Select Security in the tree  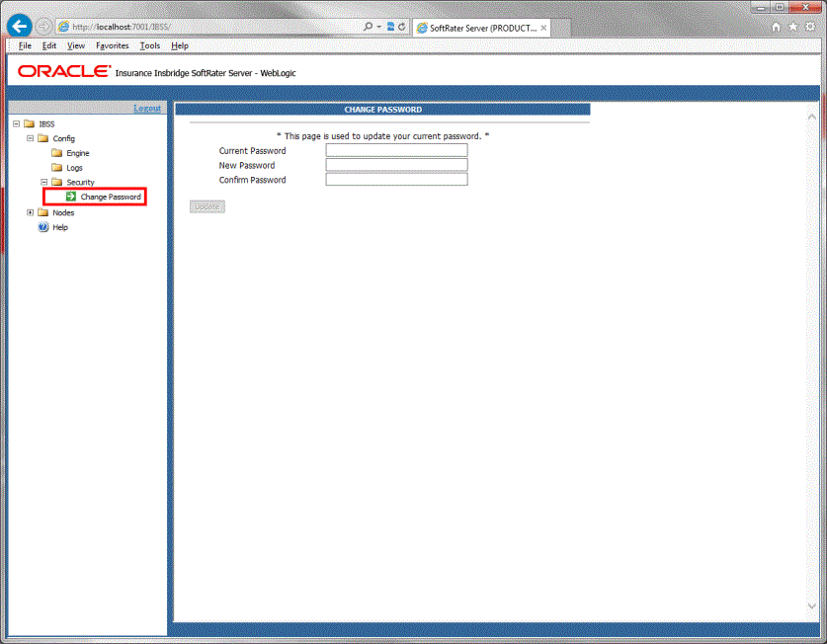(x=80, y=183)
